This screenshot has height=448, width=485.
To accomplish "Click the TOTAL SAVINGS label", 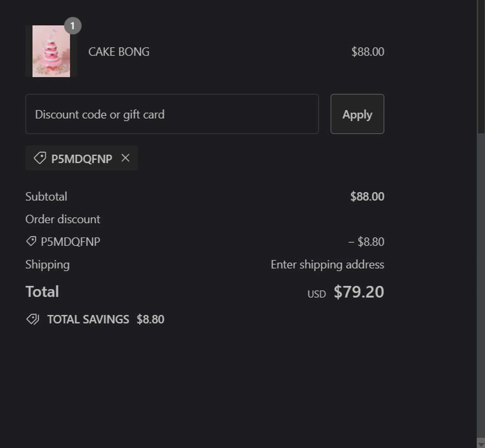I will [88, 319].
